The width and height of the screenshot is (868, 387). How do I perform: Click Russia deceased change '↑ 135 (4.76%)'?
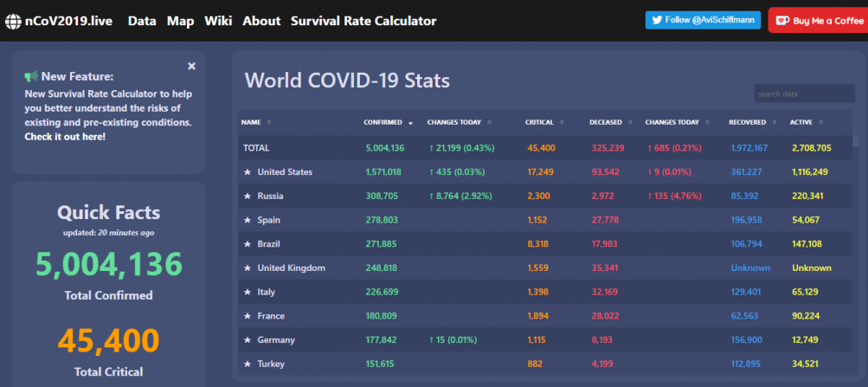pyautogui.click(x=675, y=196)
